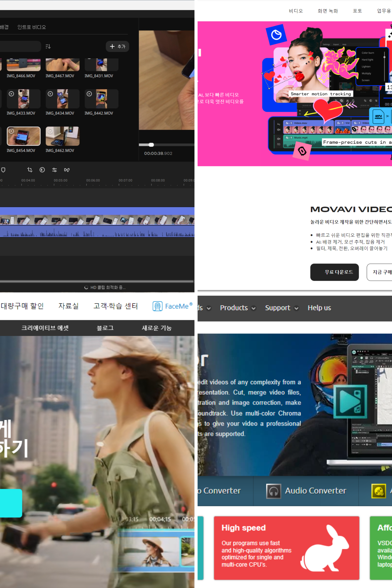Click the sort order icon in media bin

coord(48,46)
